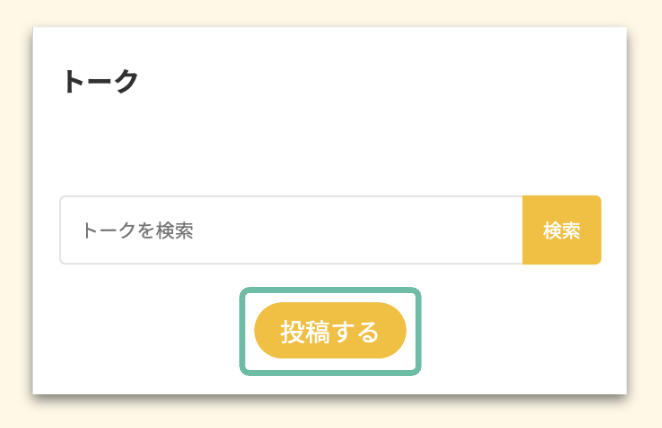Click the placeholder text トークを検索
The image size is (662, 428).
click(x=138, y=230)
